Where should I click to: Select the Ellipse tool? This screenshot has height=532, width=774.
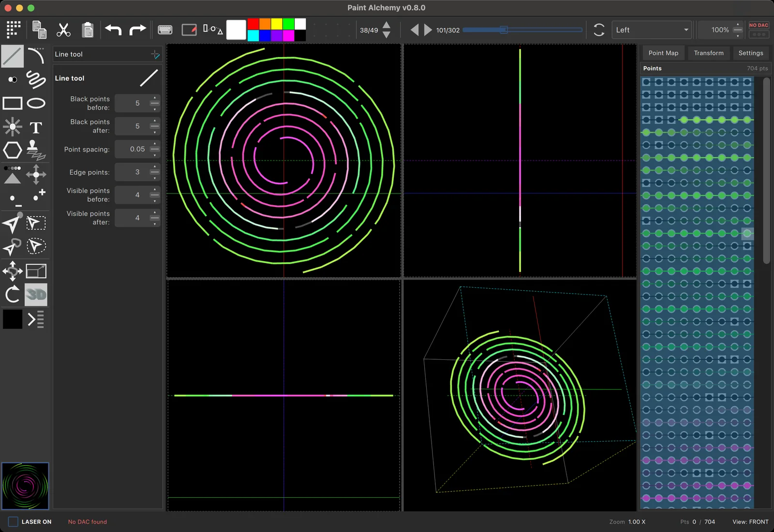tap(36, 103)
